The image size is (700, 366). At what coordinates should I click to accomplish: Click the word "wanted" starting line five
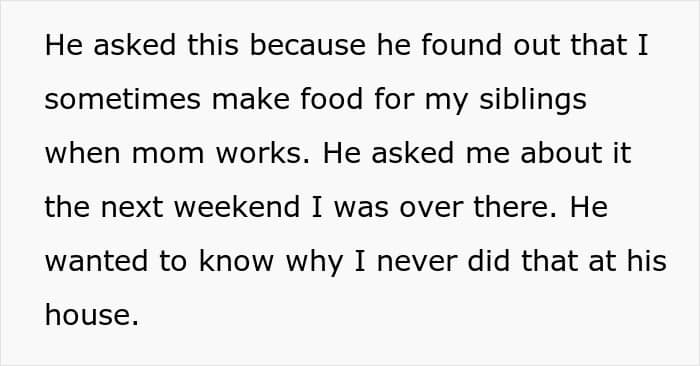tap(96, 261)
